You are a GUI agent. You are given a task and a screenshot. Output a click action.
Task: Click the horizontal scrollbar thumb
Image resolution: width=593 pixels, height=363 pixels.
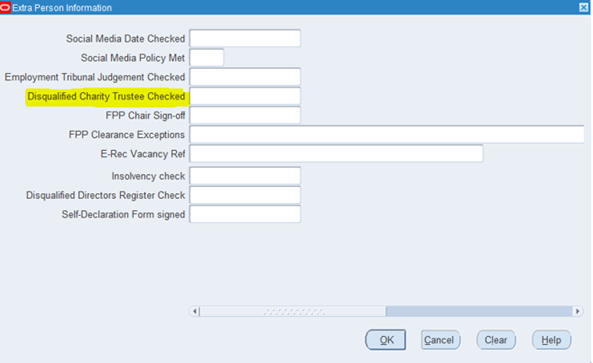click(293, 311)
